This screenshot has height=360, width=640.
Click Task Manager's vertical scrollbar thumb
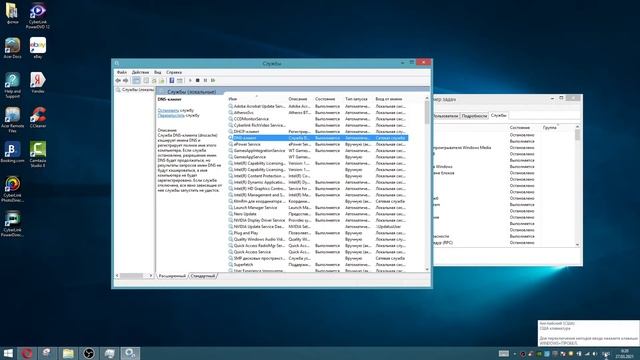pos(577,135)
